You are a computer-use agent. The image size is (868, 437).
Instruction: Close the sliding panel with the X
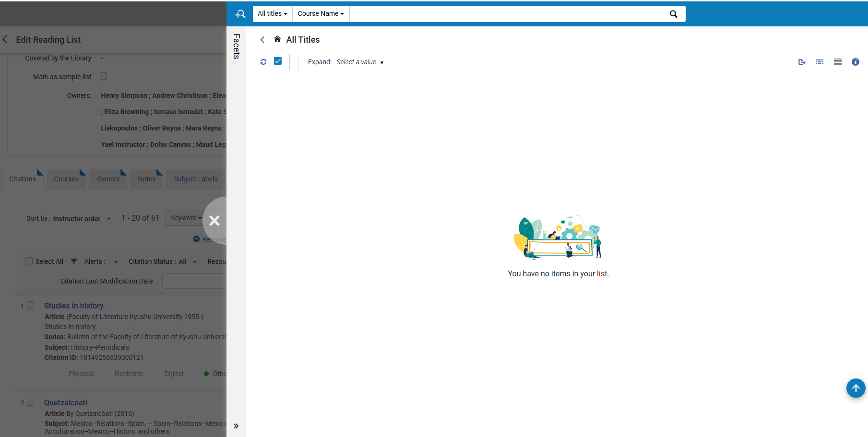click(214, 221)
